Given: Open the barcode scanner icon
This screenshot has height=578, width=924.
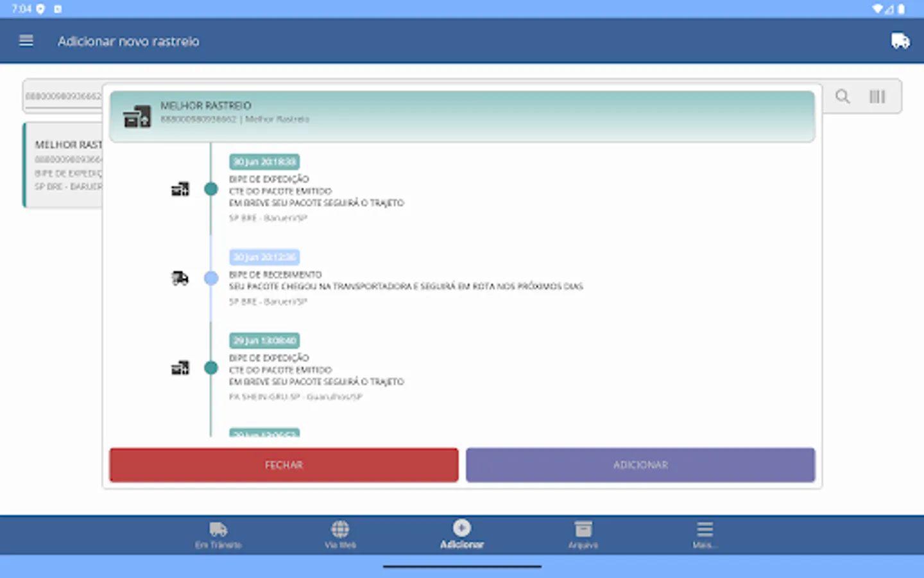Looking at the screenshot, I should (877, 96).
